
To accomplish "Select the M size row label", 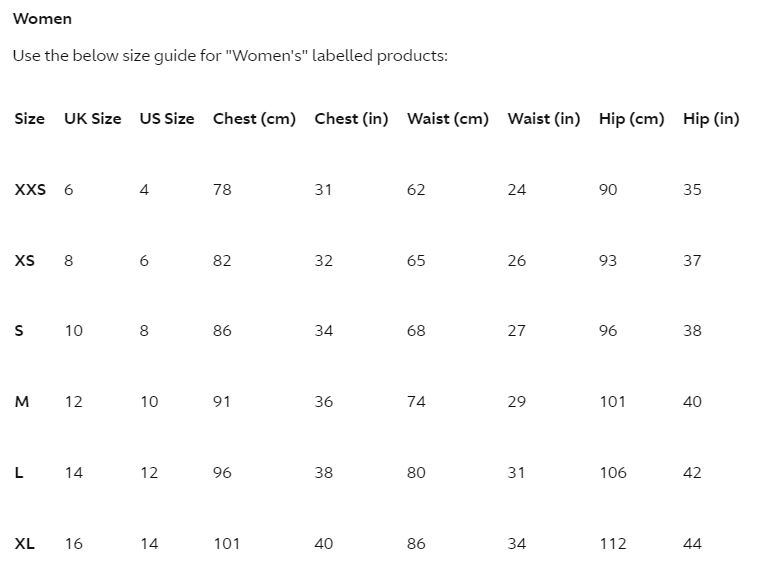I will pos(22,401).
